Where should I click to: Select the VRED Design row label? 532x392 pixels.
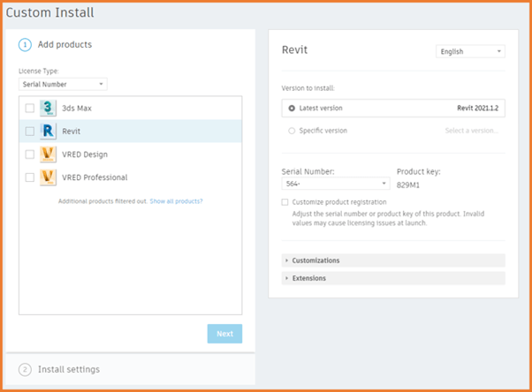point(85,155)
